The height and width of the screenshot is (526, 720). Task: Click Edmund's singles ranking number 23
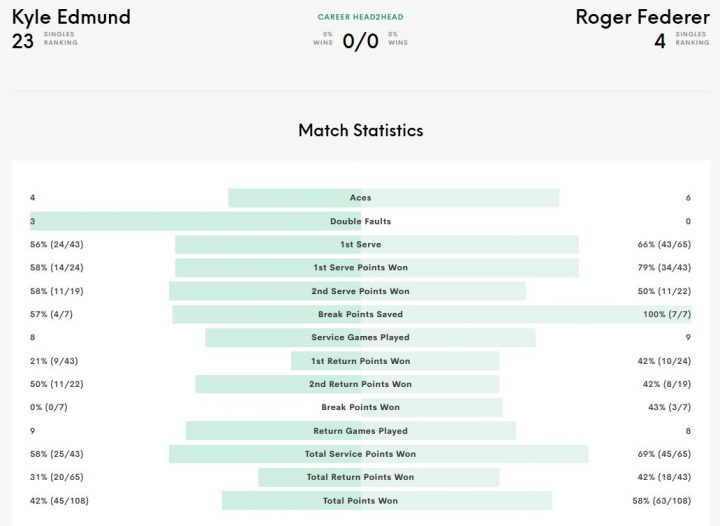[22, 41]
